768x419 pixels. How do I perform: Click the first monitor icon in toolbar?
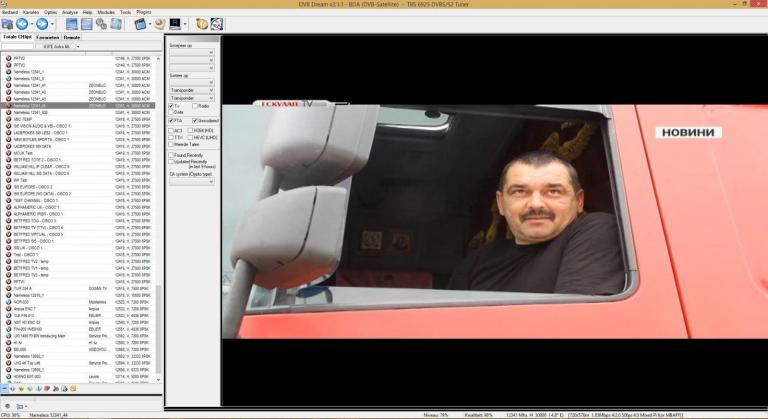click(71, 23)
